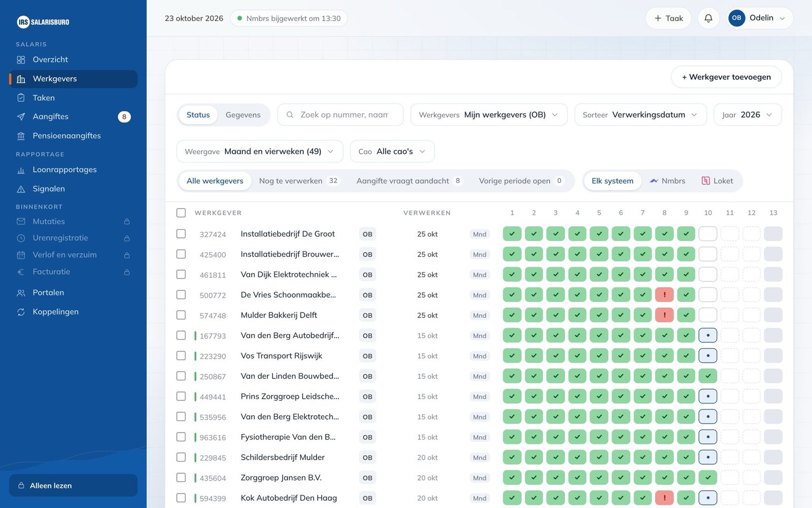Viewport: 812px width, 508px height.
Task: Filter by the Nmbrs system
Action: (667, 181)
